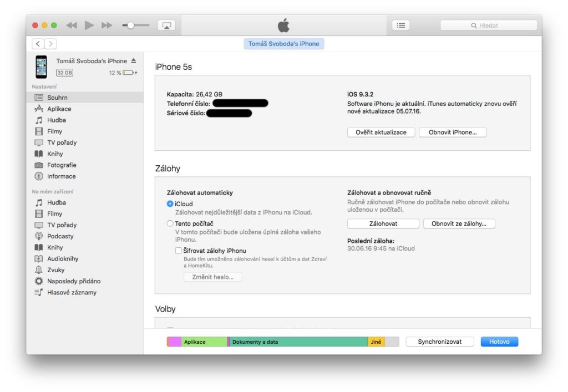
Task: Click Hudba note icon under Na mém zařízení
Action: tap(39, 202)
